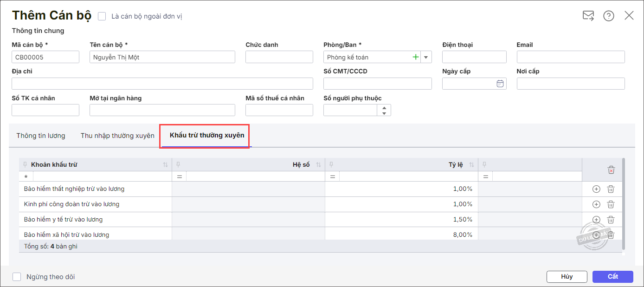Increase Số người phụ thuộc value

384,107
